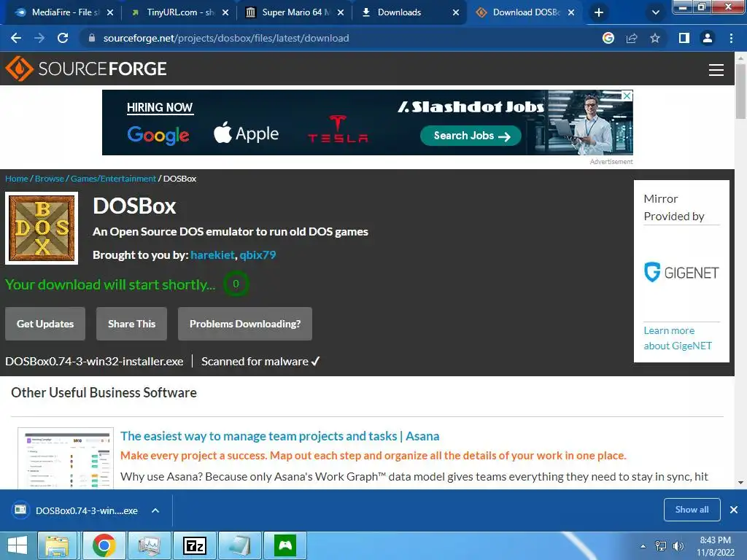Reload the SourceForge page
Image resolution: width=747 pixels, height=560 pixels.
click(63, 38)
